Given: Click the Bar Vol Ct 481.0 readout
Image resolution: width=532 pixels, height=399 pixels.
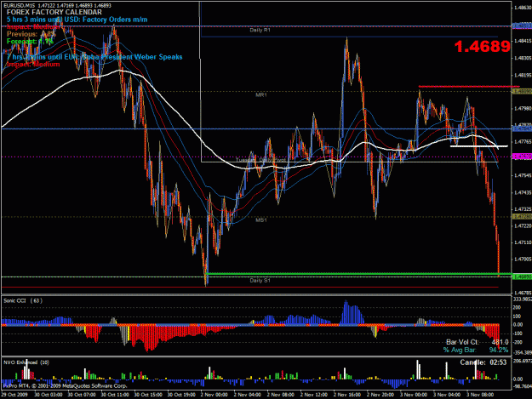Looking at the screenshot, I should 477,342.
